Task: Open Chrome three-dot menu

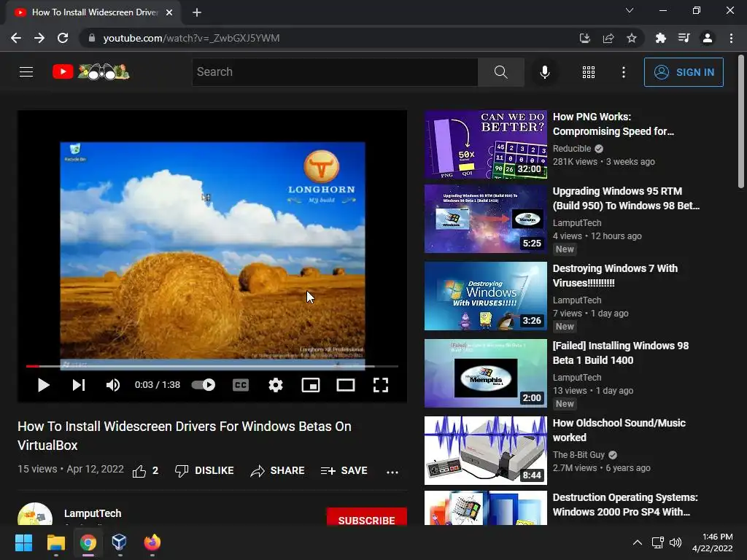Action: point(731,38)
